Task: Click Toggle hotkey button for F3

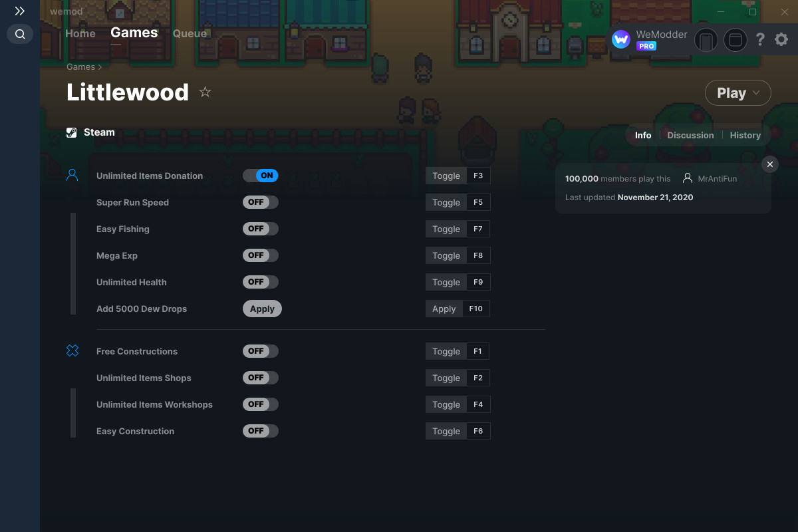Action: (x=458, y=176)
